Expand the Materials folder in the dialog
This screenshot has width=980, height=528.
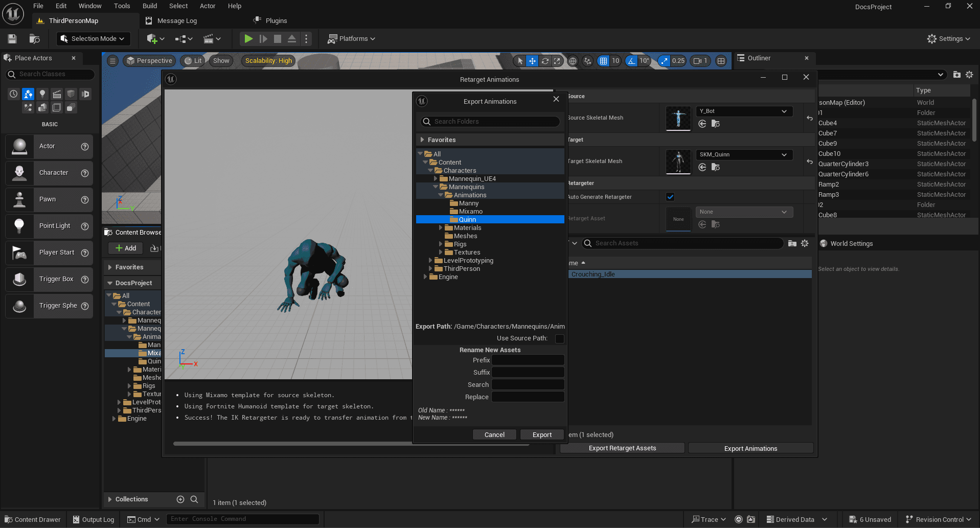pyautogui.click(x=441, y=228)
